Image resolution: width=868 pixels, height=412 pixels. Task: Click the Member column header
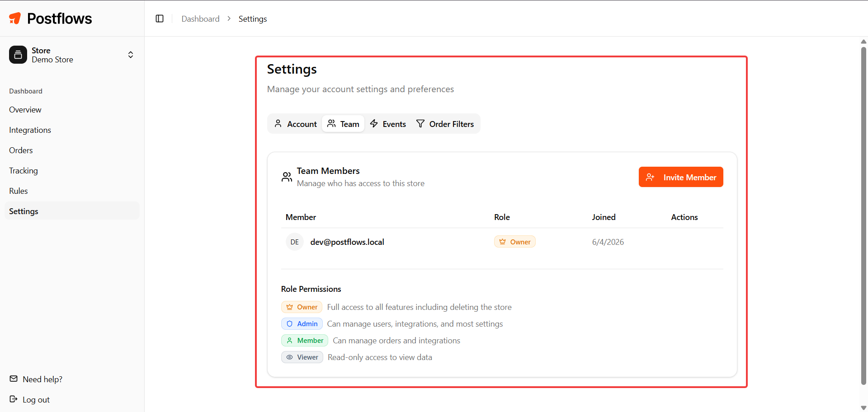[301, 217]
